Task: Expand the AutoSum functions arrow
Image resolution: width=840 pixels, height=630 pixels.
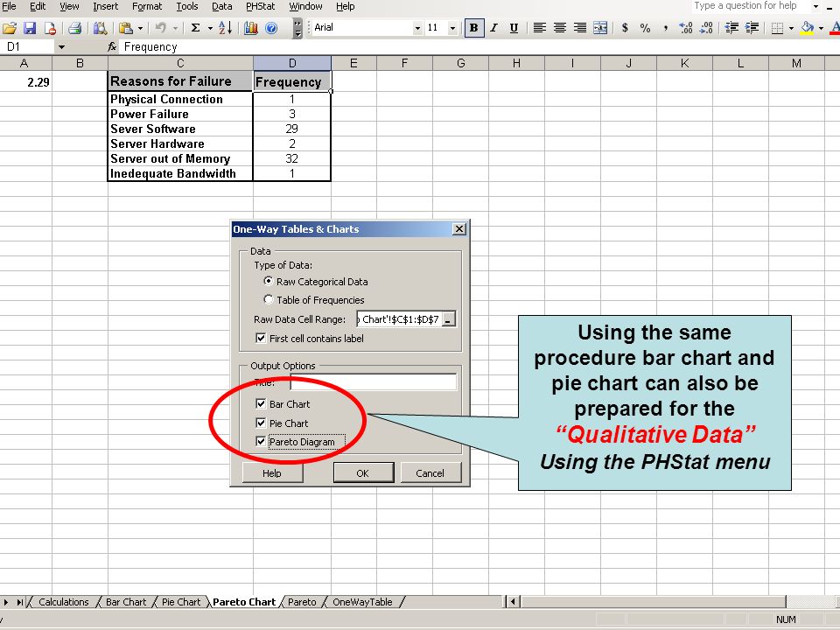Action: coord(210,28)
